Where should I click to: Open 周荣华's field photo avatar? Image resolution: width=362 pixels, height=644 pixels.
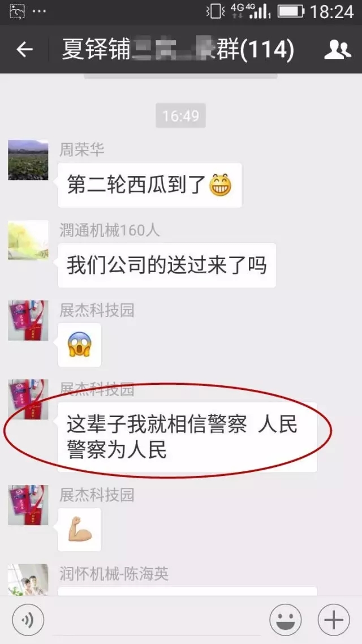28,160
